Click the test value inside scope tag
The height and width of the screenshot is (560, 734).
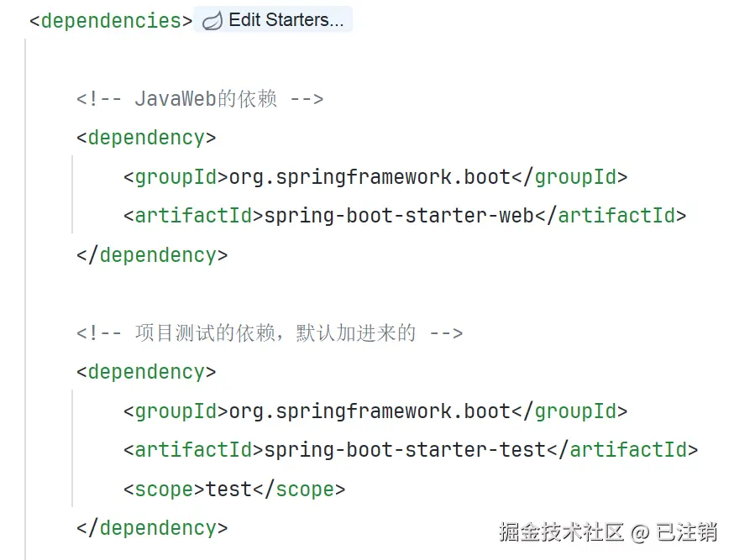pyautogui.click(x=229, y=489)
